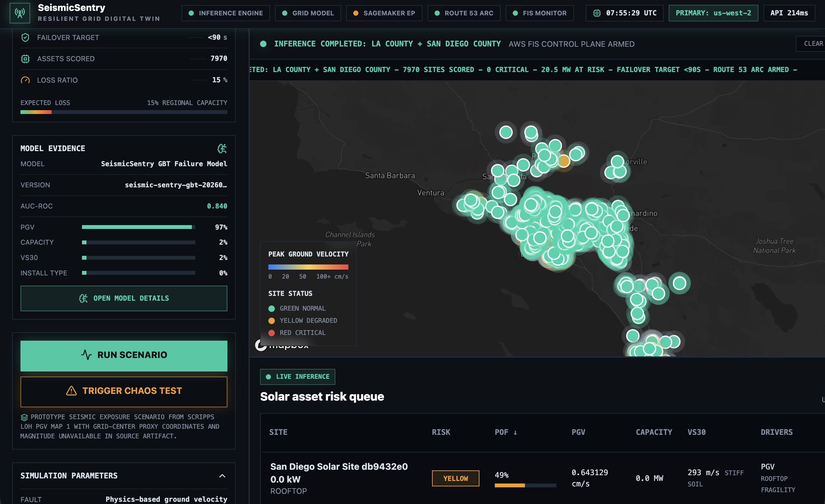Click the brain icon in Model Evidence header
Image resolution: width=825 pixels, height=504 pixels.
[x=222, y=149]
